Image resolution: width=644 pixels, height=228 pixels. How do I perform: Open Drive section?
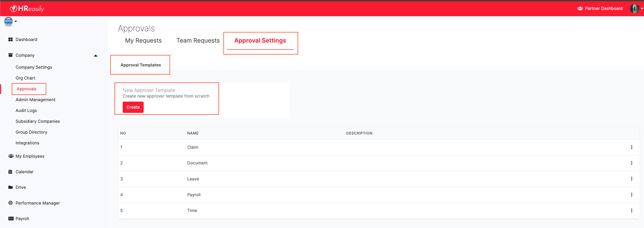click(21, 187)
